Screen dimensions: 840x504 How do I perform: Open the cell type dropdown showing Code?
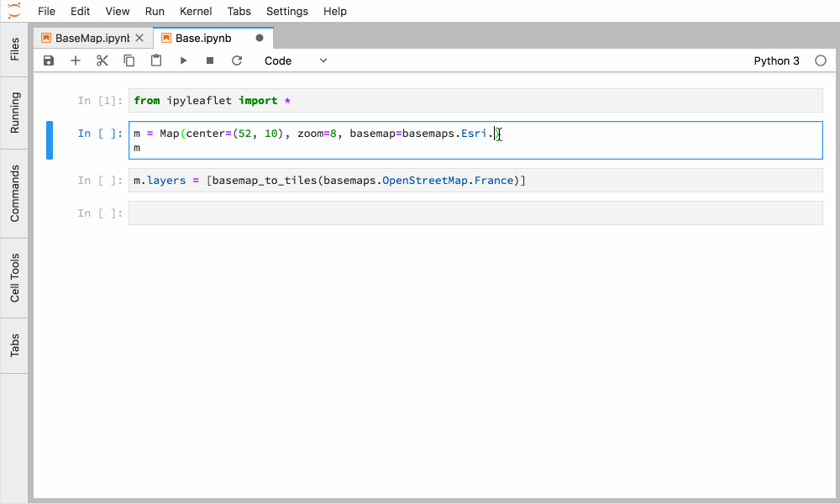(296, 60)
